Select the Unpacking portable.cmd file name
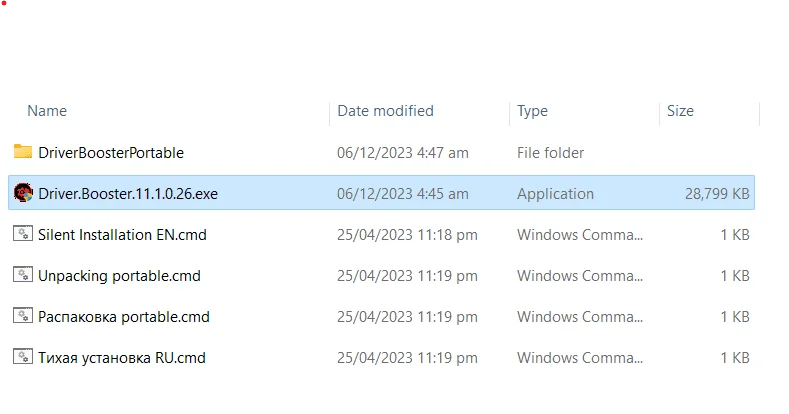The height and width of the screenshot is (414, 789). point(119,276)
